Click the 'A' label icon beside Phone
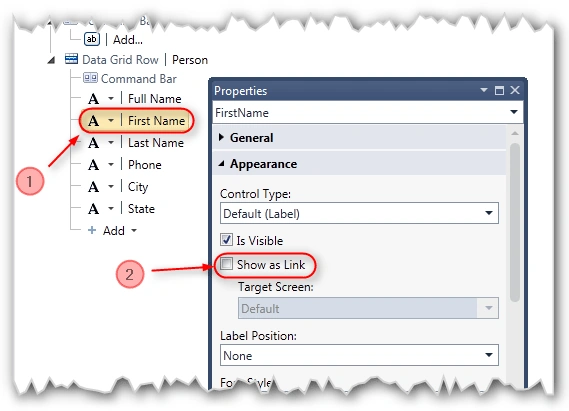Viewport: 569px width, 411px height. pyautogui.click(x=93, y=165)
